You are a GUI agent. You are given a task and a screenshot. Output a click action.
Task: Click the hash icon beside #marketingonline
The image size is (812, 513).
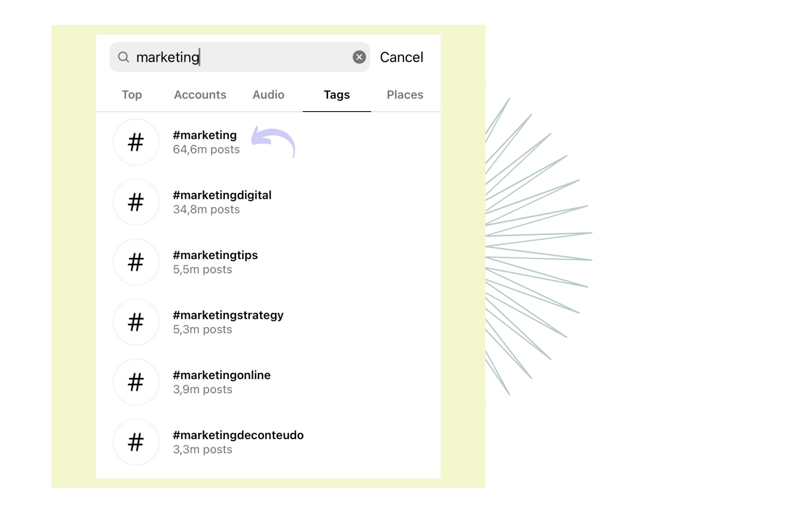tap(136, 382)
